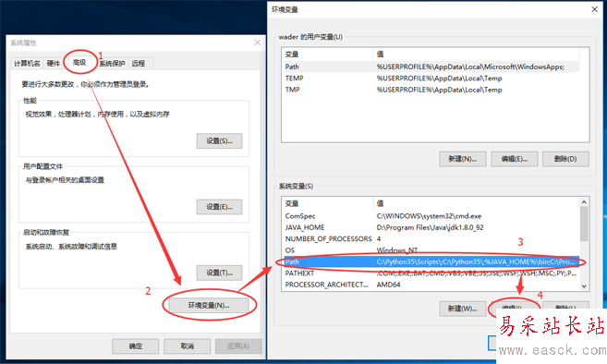Close the 环境变量 dialog
The width and height of the screenshot is (607, 364).
pyautogui.click(x=595, y=9)
